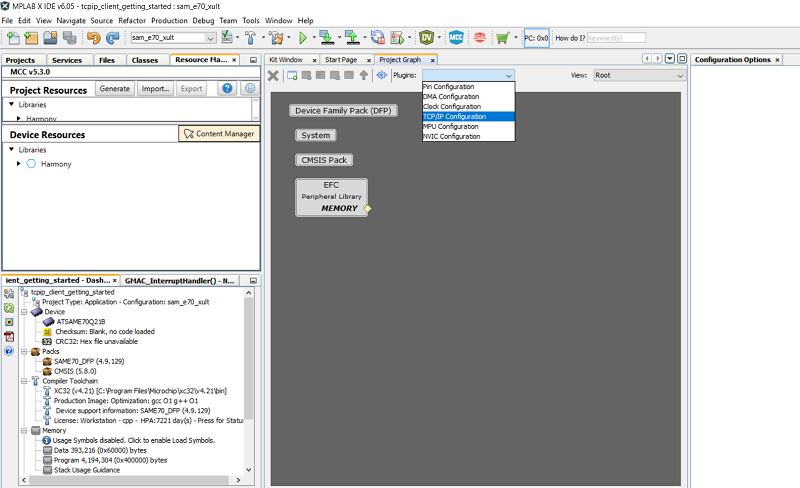Collapse Libraries under Project Resources

tap(11, 104)
